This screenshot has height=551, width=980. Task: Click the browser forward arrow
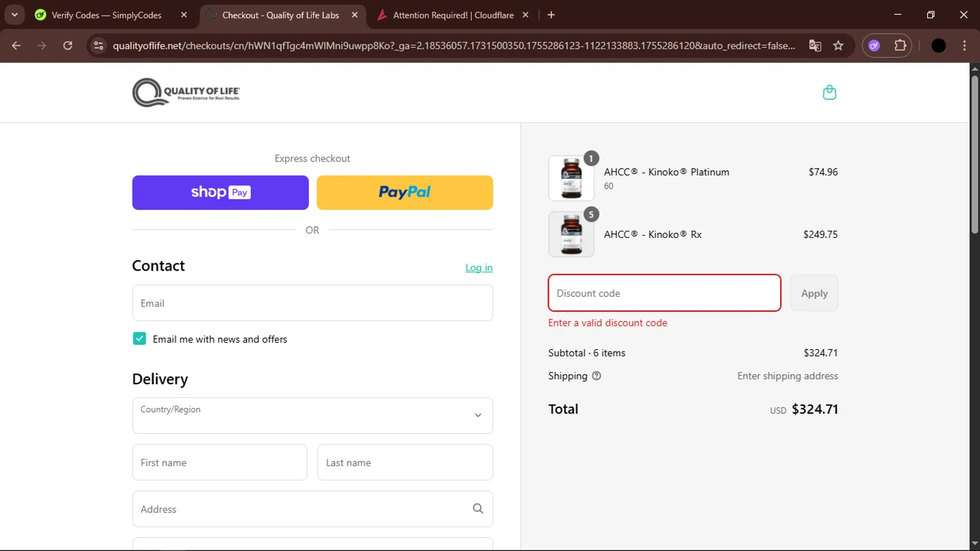click(42, 46)
